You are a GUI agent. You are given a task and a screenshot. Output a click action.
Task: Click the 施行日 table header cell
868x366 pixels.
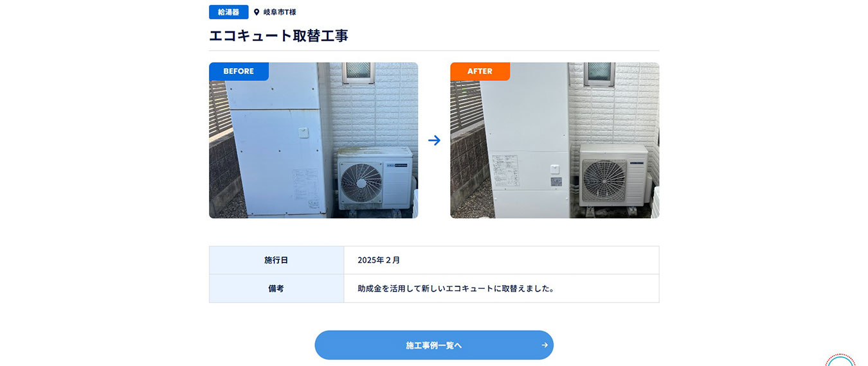pyautogui.click(x=276, y=260)
